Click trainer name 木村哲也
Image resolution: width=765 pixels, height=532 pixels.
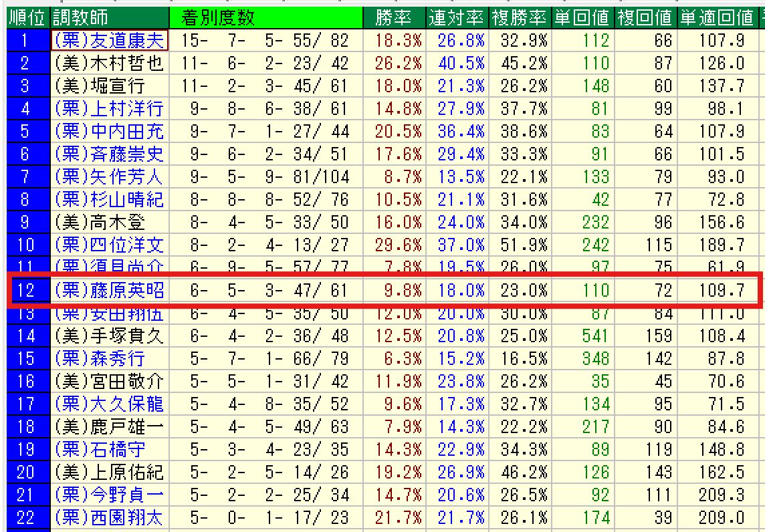109,63
